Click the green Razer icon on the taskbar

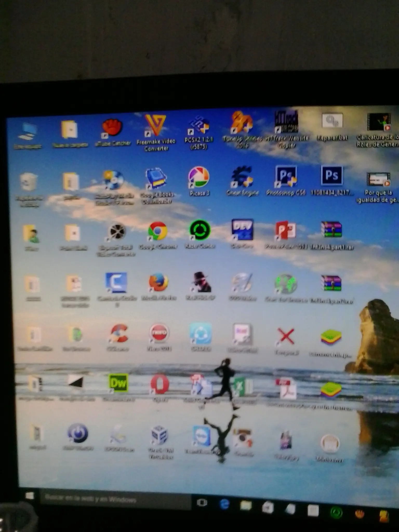click(x=337, y=513)
